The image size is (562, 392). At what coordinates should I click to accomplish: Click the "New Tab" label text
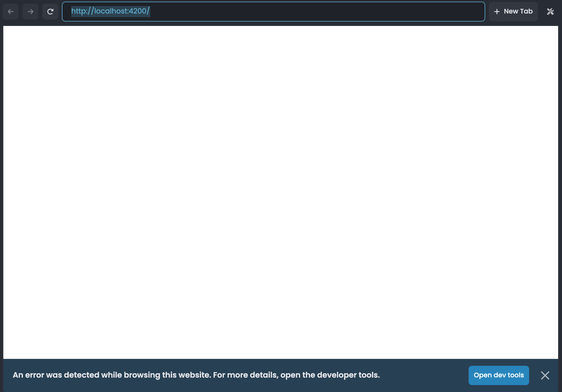[518, 11]
